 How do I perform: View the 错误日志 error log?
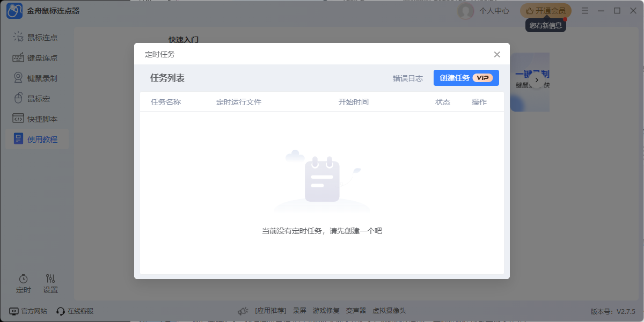[x=408, y=77]
